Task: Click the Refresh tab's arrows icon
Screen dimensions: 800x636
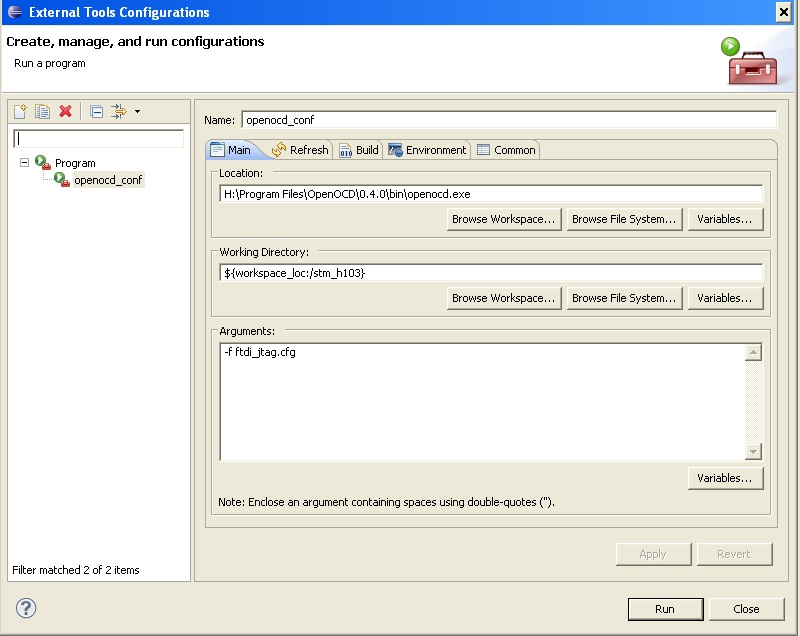Action: pos(279,150)
